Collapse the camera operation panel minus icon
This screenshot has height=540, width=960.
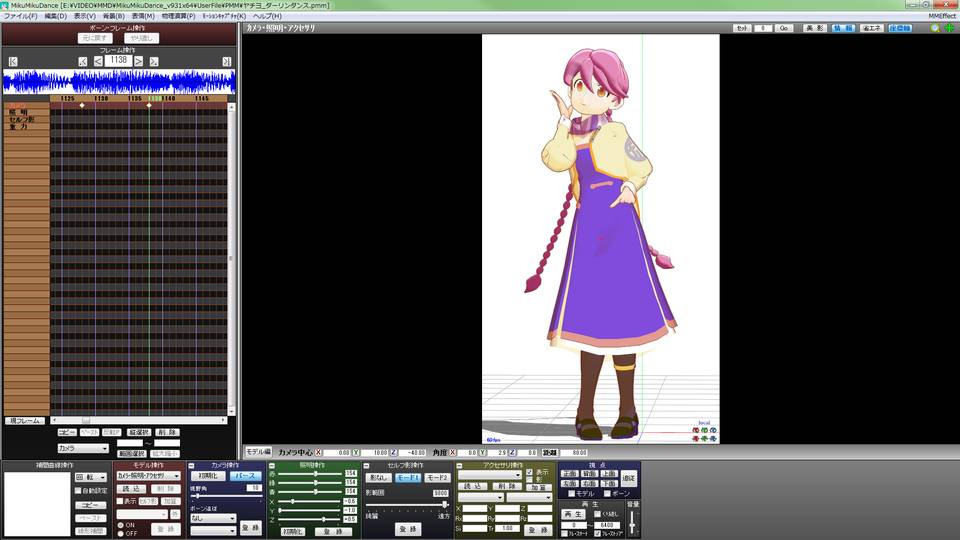point(192,466)
